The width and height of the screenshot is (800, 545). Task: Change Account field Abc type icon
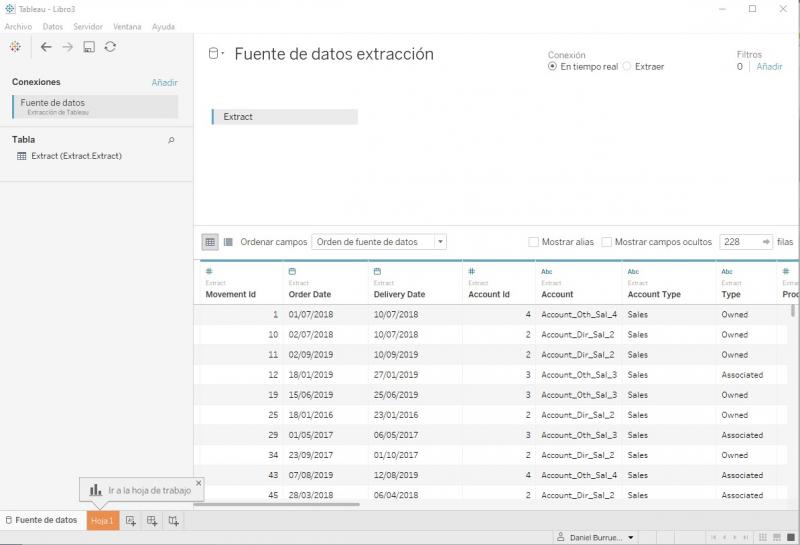click(x=546, y=271)
